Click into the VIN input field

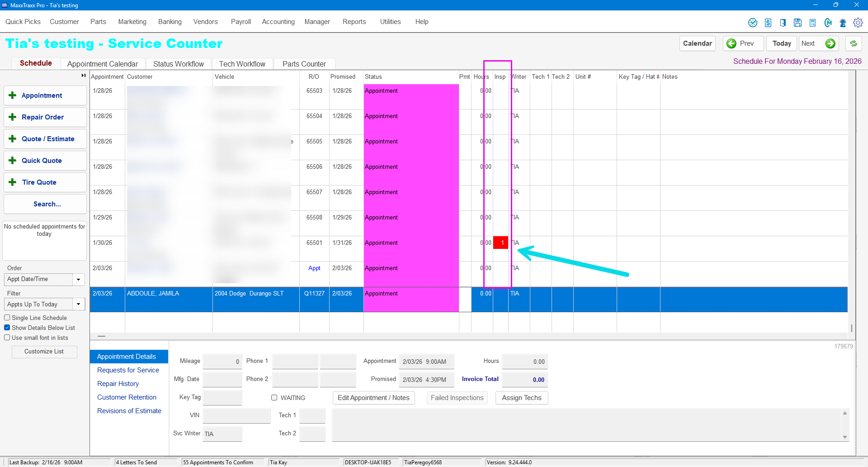tap(236, 415)
